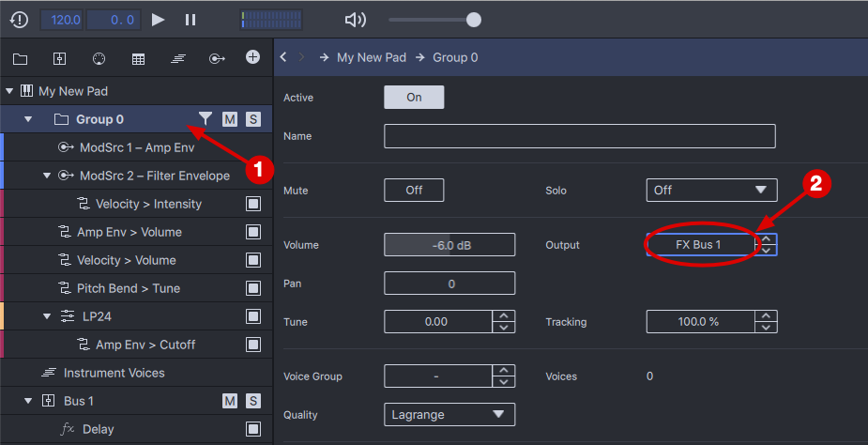The image size is (868, 445).
Task: Click the modulation source icon in the toolbar
Action: pos(217,59)
